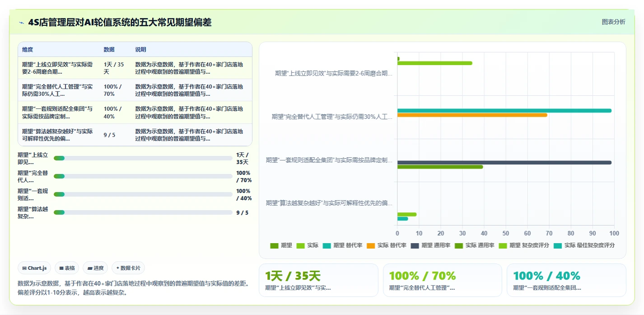
Task: Click the teal 期望 替代率 bar in chart
Action: coord(504,111)
